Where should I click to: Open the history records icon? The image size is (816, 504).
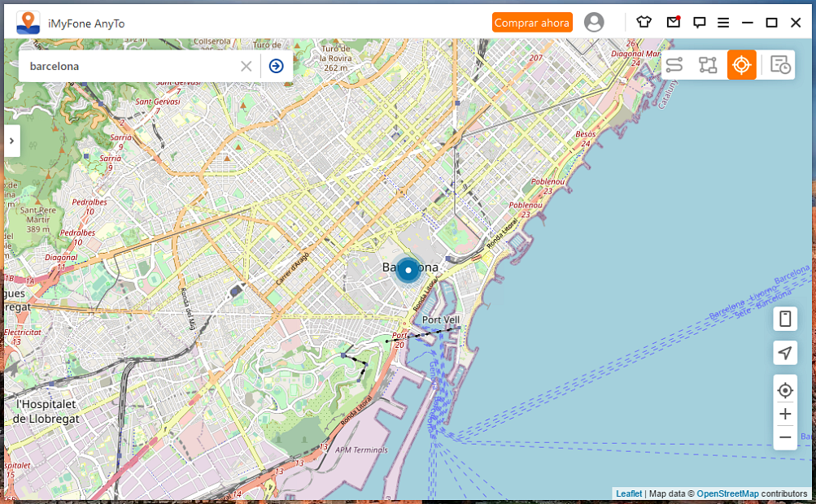[780, 65]
